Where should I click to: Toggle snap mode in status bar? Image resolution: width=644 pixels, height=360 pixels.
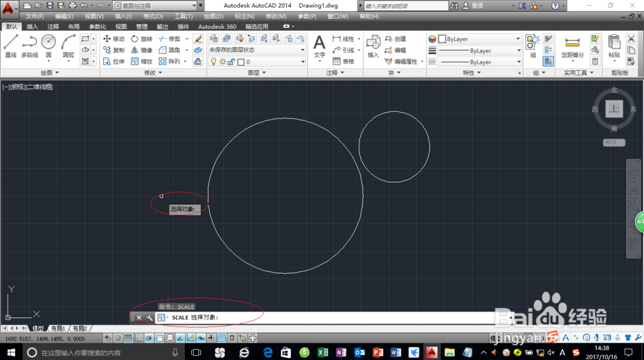pos(118,338)
